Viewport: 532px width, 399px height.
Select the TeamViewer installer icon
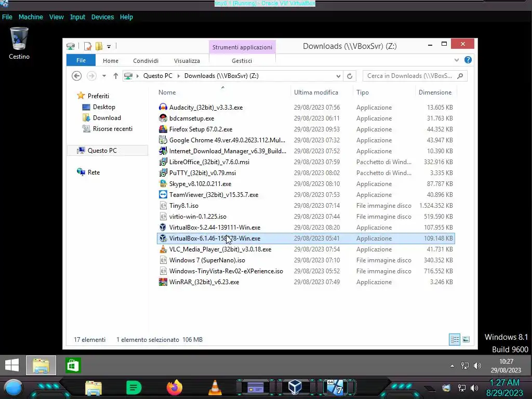163,194
